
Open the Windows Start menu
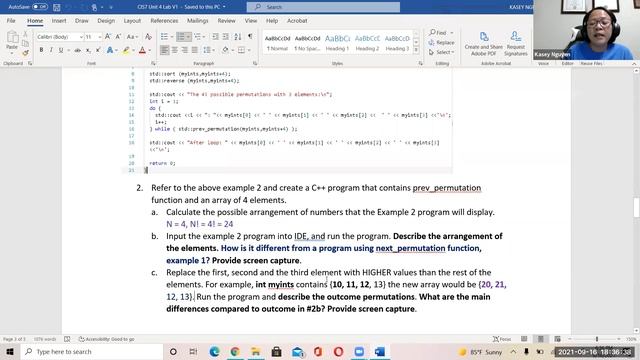10,351
